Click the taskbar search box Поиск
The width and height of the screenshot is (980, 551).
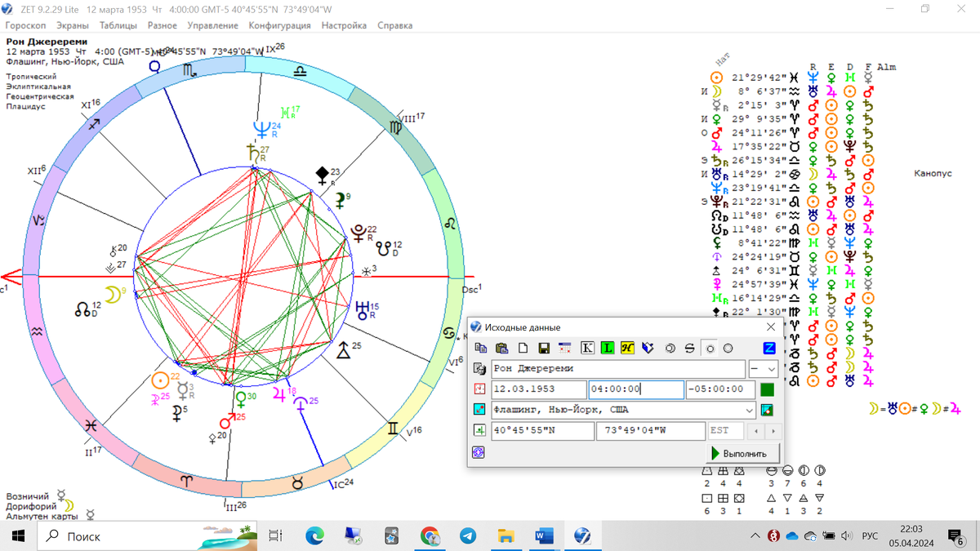[147, 535]
